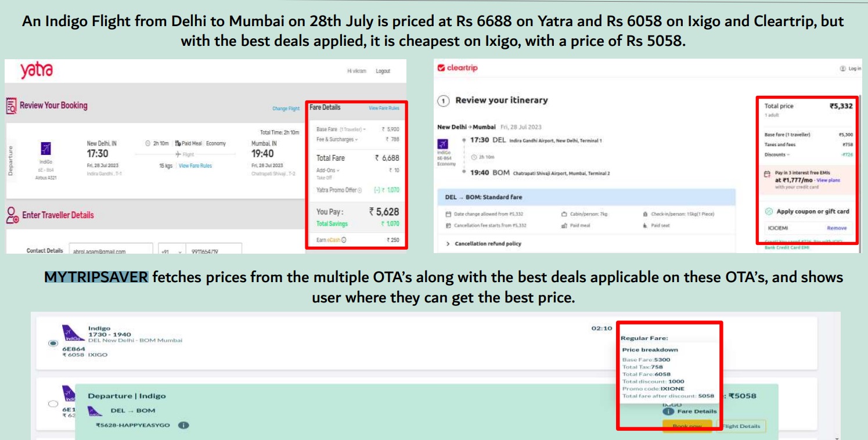Click the Review Your Booking receipt icon
The width and height of the screenshot is (868, 440).
pyautogui.click(x=12, y=106)
